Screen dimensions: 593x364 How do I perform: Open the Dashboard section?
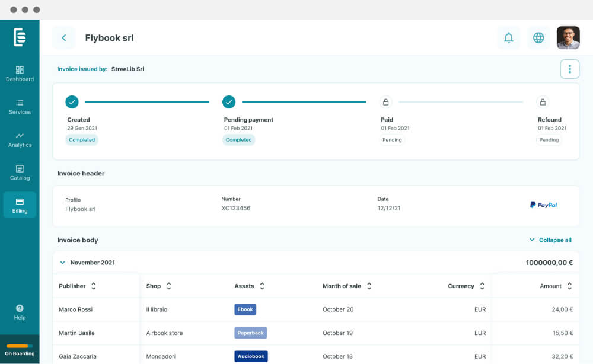pyautogui.click(x=20, y=74)
